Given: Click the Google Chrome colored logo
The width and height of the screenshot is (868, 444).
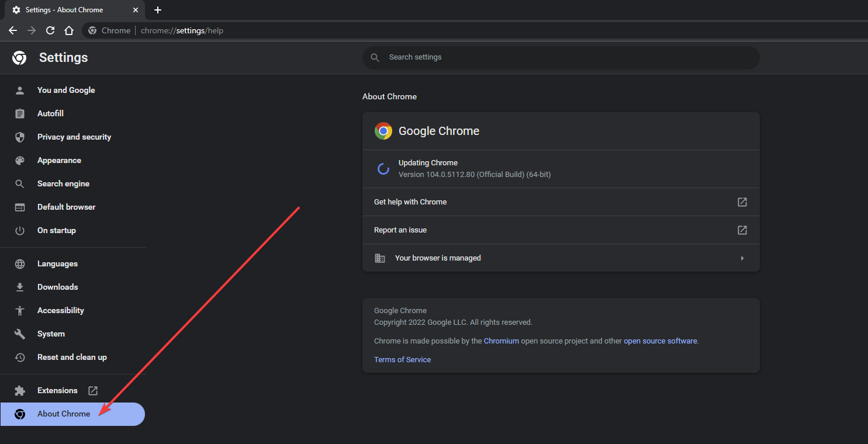Looking at the screenshot, I should pos(383,131).
